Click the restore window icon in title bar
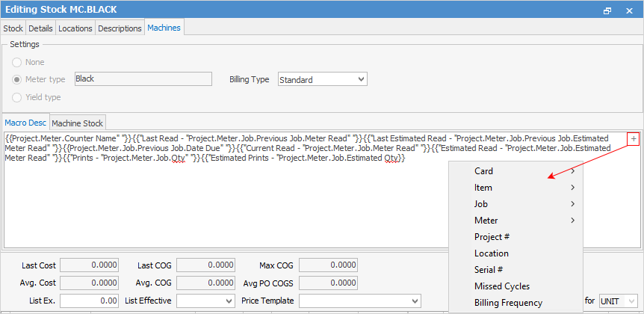 click(x=607, y=10)
